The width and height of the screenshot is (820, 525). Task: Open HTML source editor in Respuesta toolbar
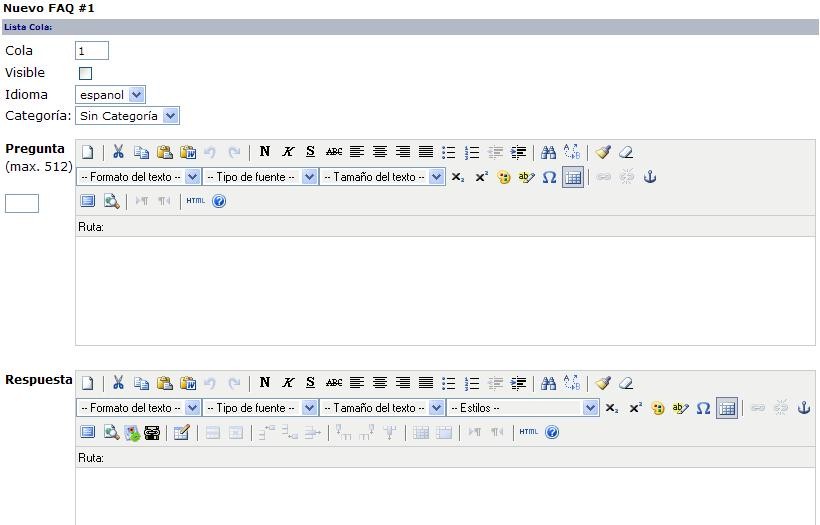528,432
